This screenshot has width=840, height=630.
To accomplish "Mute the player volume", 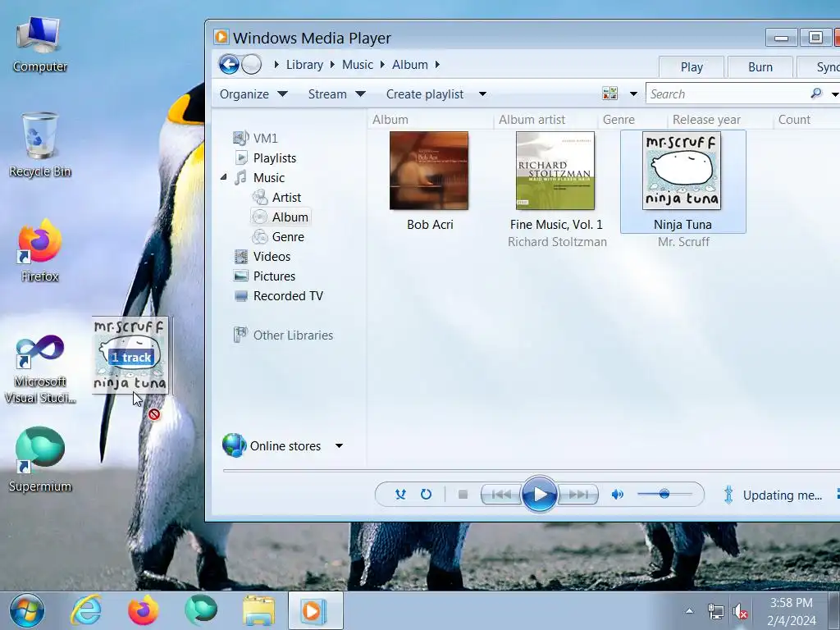I will click(x=618, y=495).
